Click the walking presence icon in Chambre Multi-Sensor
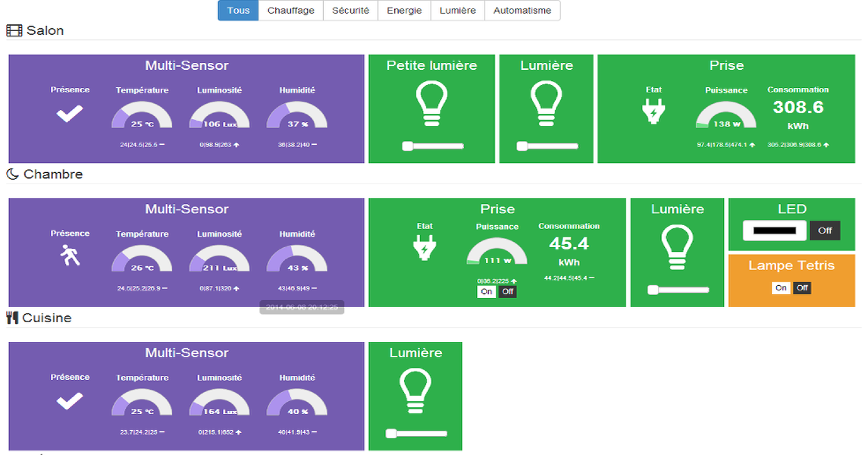 tap(69, 254)
